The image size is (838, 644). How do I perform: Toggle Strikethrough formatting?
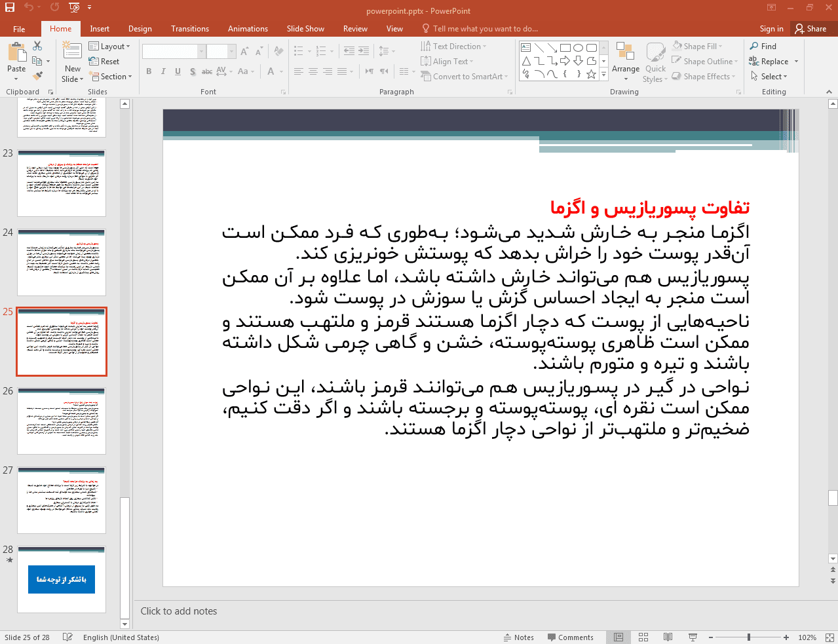tap(207, 71)
